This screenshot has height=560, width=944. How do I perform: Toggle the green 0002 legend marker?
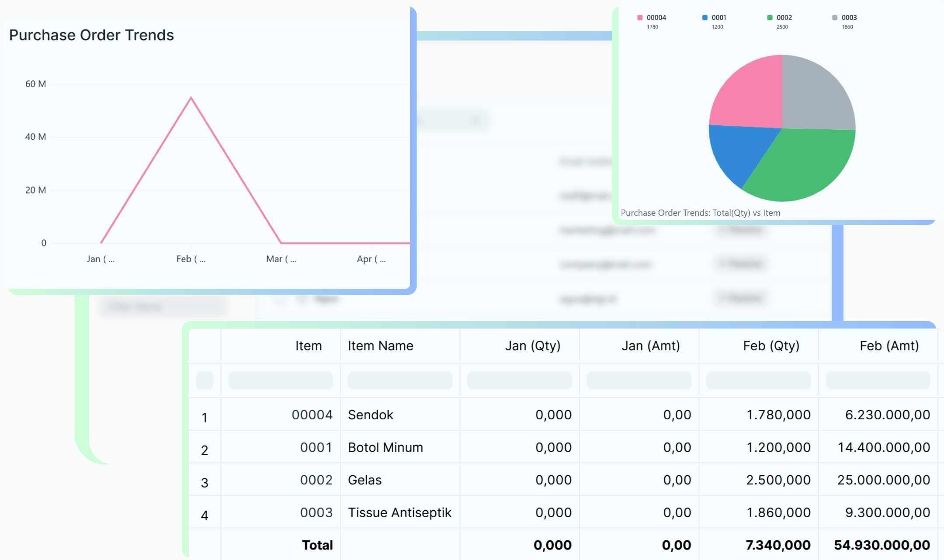[x=770, y=17]
